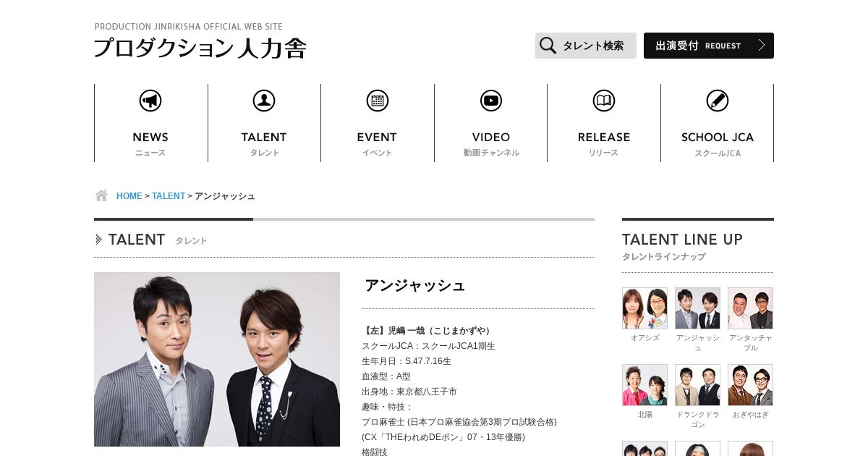Click the 趣味・特技 line
Image resolution: width=868 pixels, height=456 pixels.
tap(387, 407)
